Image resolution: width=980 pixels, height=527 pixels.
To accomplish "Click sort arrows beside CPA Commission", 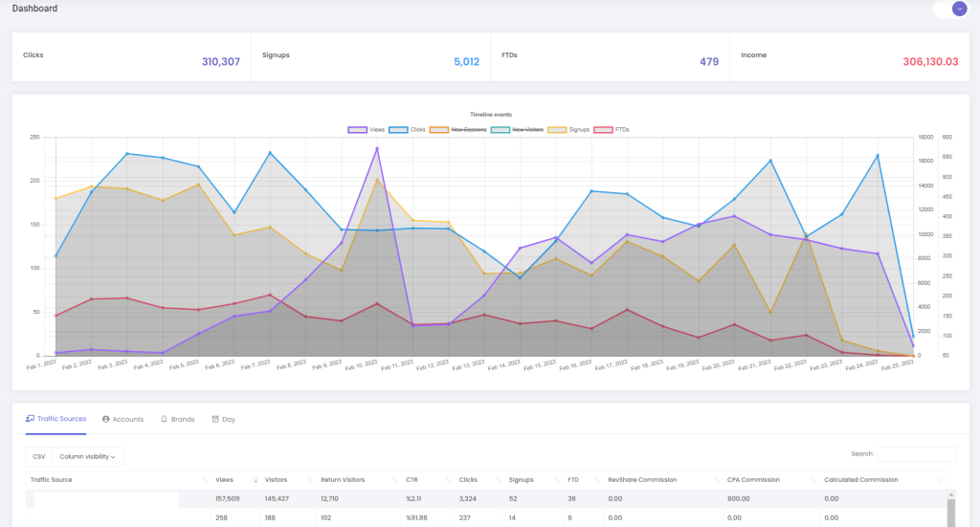I will pos(813,479).
